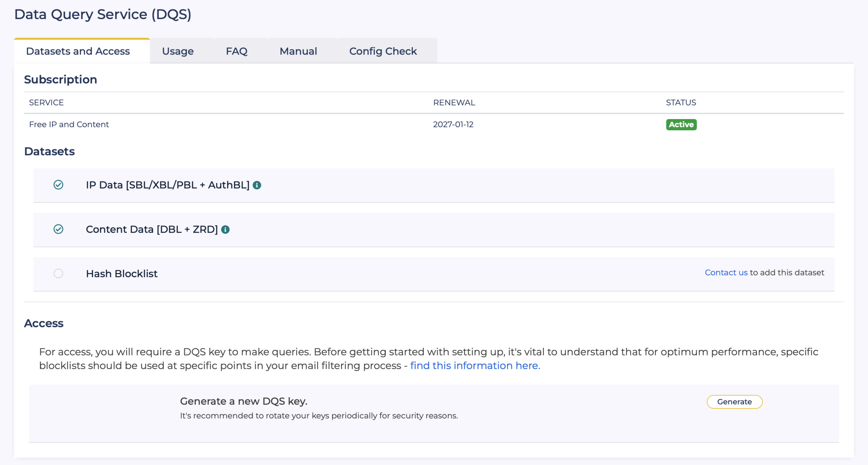Click the Free IP and Content service row
Screen dimensions: 868x465
tap(69, 124)
